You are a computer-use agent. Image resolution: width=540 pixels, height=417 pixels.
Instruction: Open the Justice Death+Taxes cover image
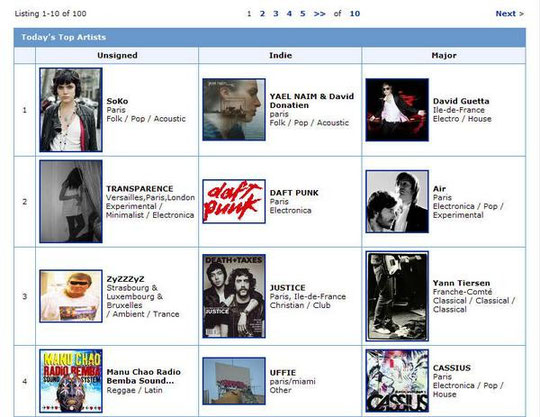[x=234, y=296]
